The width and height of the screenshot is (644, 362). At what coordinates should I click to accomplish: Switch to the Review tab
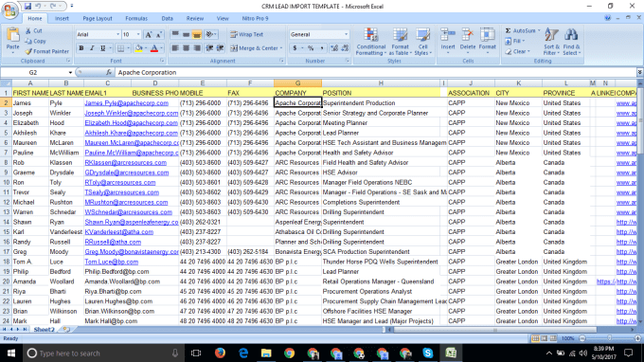pyautogui.click(x=195, y=19)
